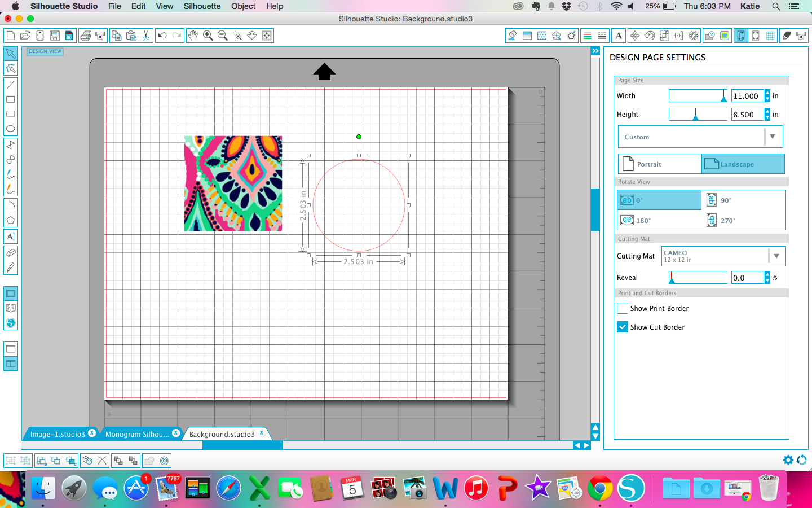This screenshot has height=508, width=812.
Task: Open the Edit menu
Action: click(x=139, y=6)
